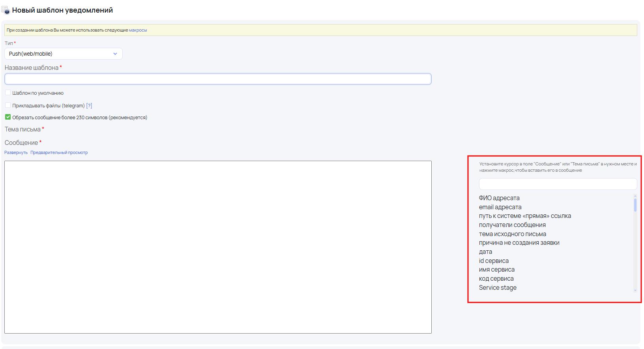
Task: Enable the Шаблон по умолчанию checkbox
Action: 8,93
